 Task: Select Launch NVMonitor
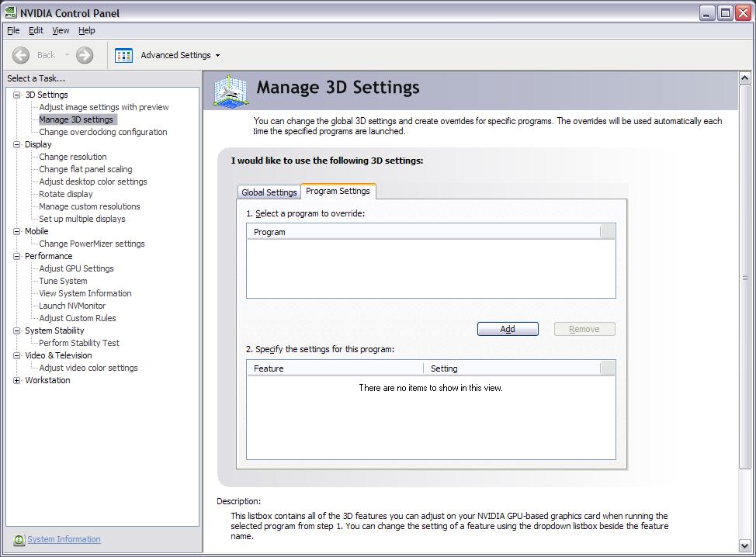(72, 306)
